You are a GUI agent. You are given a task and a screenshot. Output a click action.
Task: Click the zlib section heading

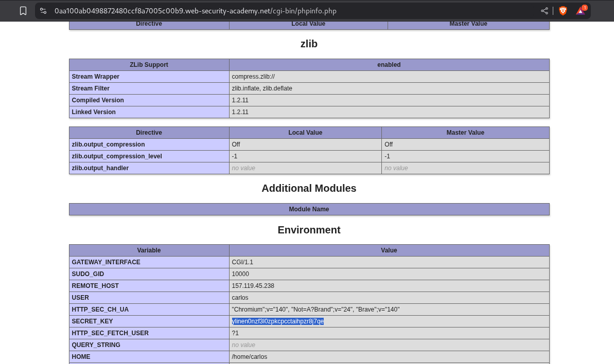[309, 44]
